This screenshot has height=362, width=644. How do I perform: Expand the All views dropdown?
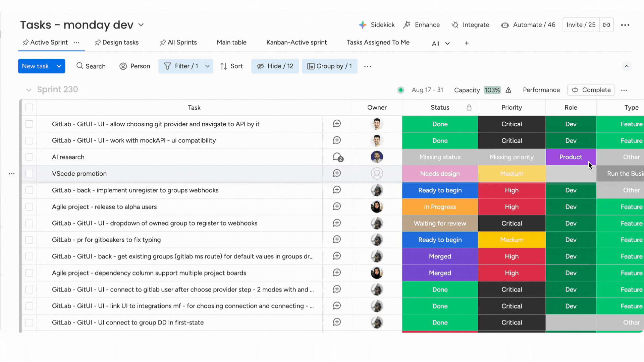click(x=441, y=44)
